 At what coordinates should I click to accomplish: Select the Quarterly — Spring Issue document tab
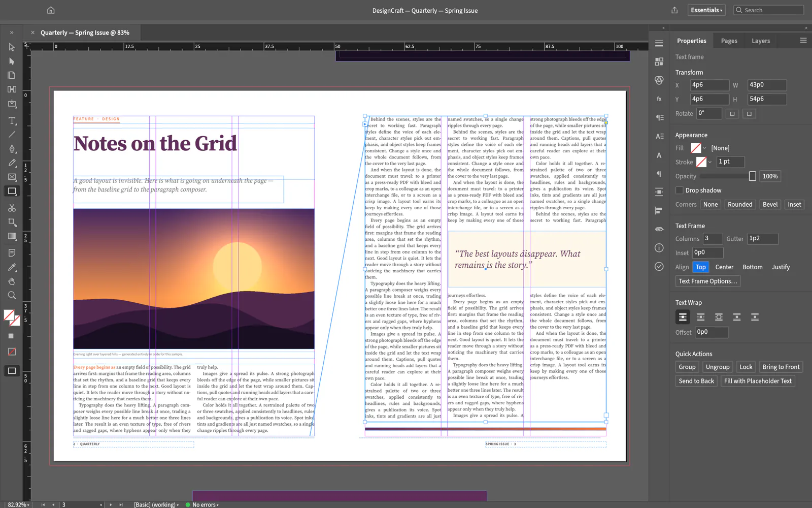[x=85, y=33]
